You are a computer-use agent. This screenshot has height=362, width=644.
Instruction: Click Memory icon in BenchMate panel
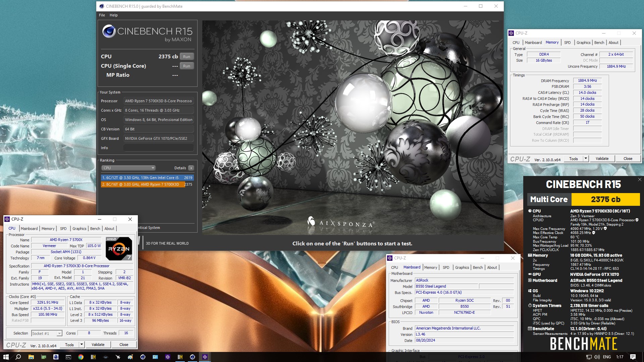tap(530, 255)
